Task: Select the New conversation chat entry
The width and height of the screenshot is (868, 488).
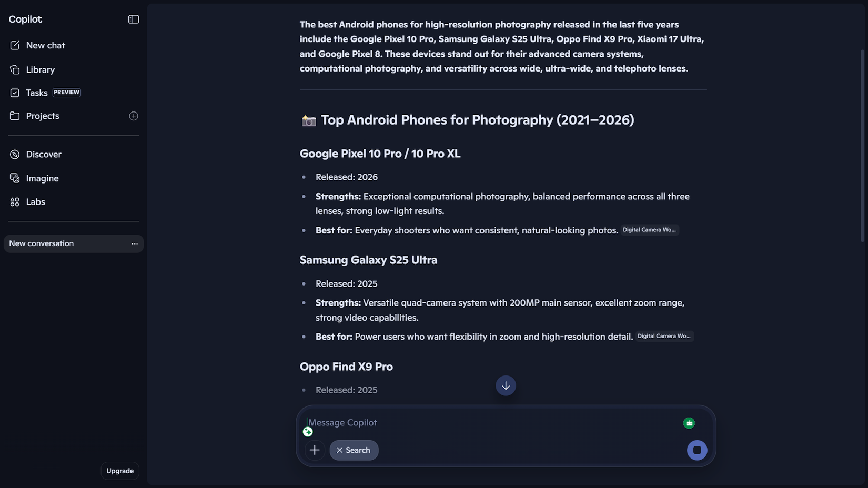Action: tap(66, 243)
